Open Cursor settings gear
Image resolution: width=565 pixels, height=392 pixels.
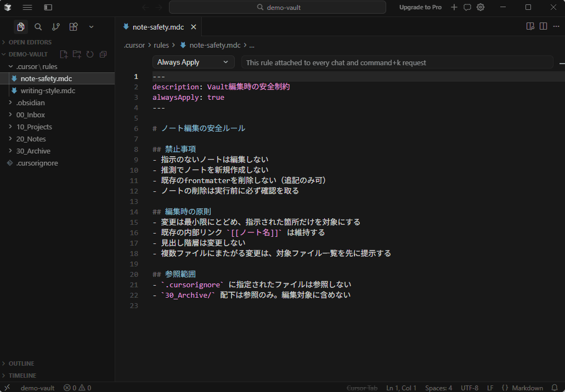pos(481,7)
